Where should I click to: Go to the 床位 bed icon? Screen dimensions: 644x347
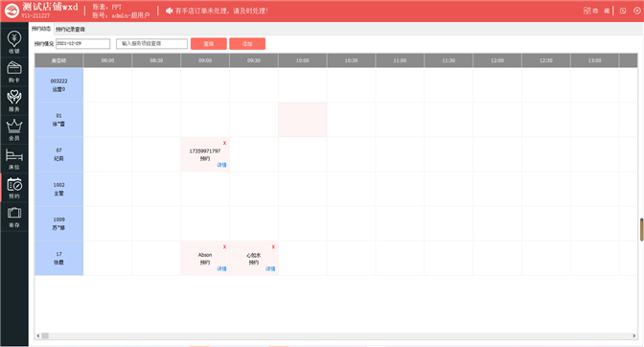coord(14,159)
